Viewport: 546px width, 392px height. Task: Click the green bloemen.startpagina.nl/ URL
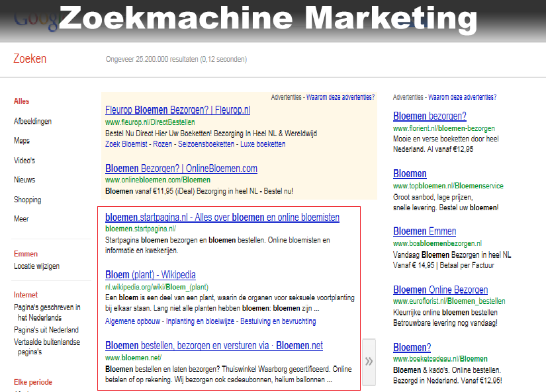[140, 229]
